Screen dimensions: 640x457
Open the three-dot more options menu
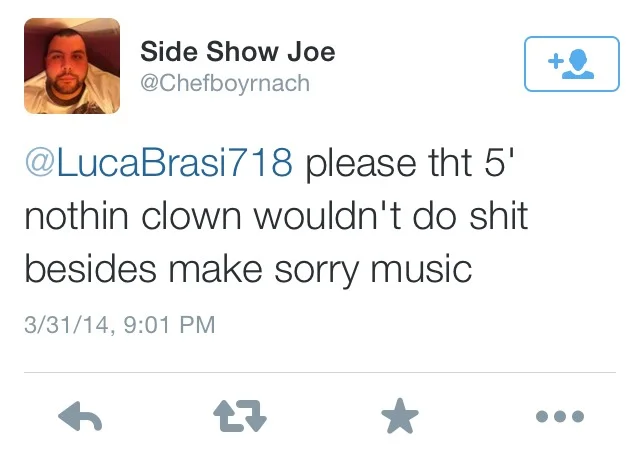coord(560,416)
